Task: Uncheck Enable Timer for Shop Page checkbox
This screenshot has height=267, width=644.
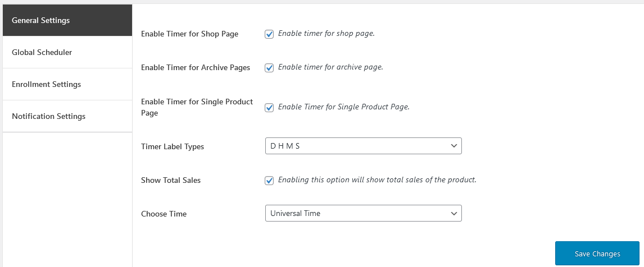Action: click(x=269, y=34)
